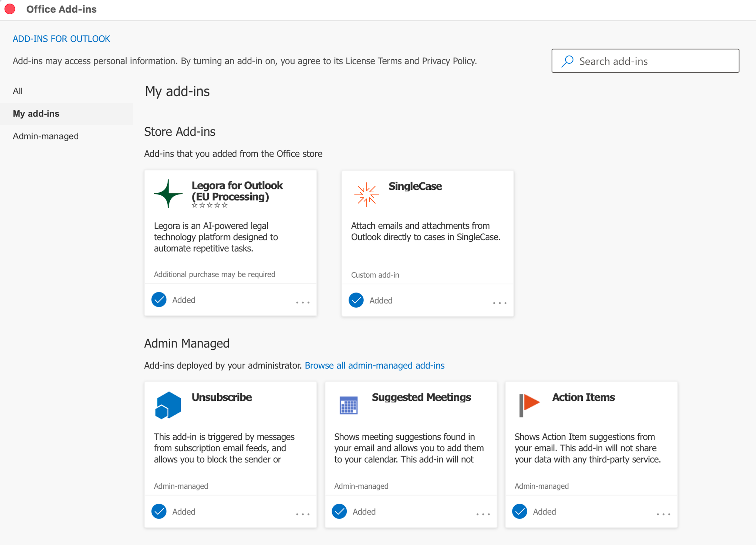The image size is (756, 545).
Task: Select My add-ins in sidebar
Action: (67, 114)
